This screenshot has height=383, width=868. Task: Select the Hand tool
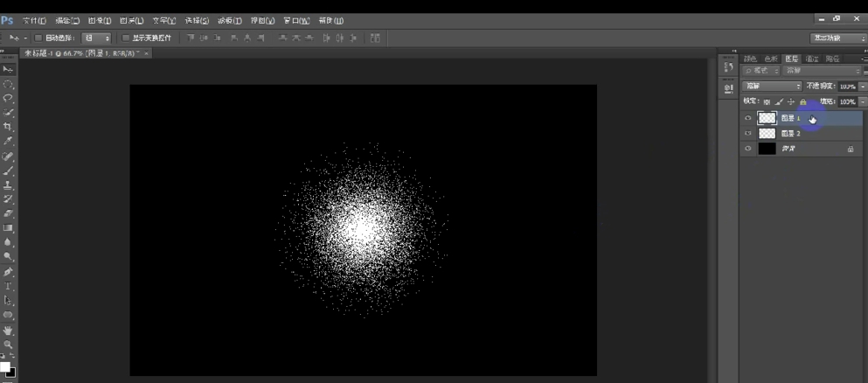(x=8, y=331)
